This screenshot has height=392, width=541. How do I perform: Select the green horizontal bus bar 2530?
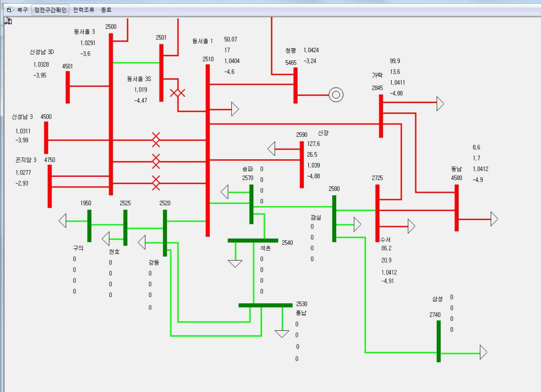266,305
